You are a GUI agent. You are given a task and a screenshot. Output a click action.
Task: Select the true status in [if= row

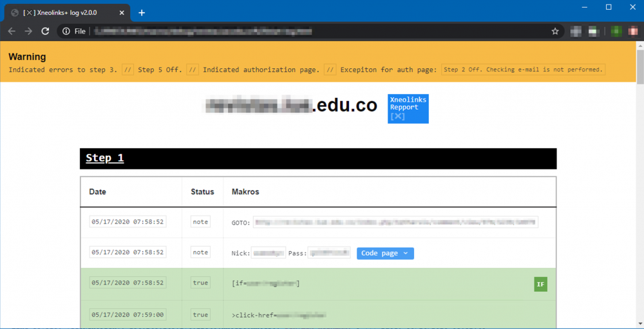click(x=200, y=283)
